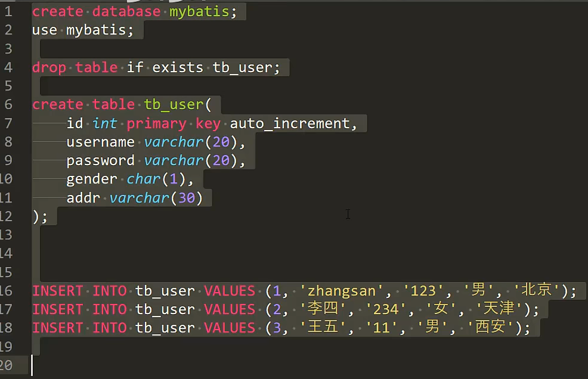
Task: Click the drop keyword on line 4
Action: click(49, 67)
